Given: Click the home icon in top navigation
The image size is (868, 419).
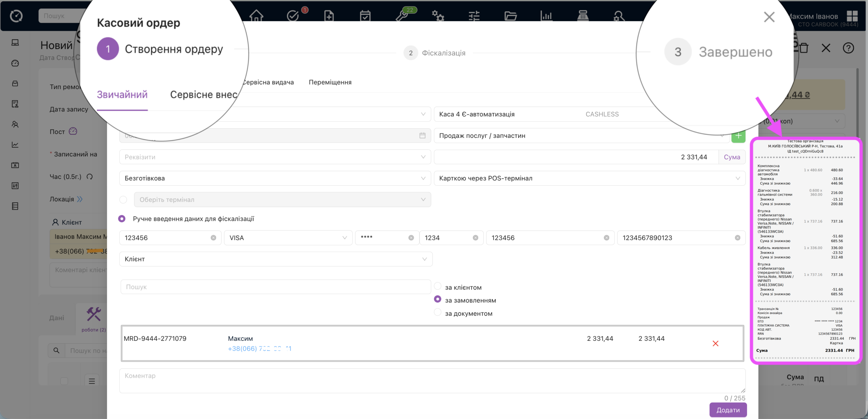Looking at the screenshot, I should click(256, 16).
